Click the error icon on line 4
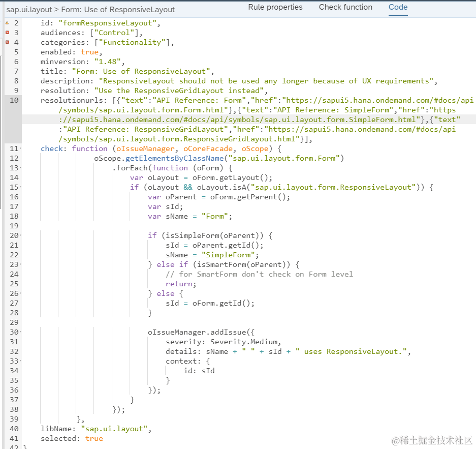 click(7, 42)
